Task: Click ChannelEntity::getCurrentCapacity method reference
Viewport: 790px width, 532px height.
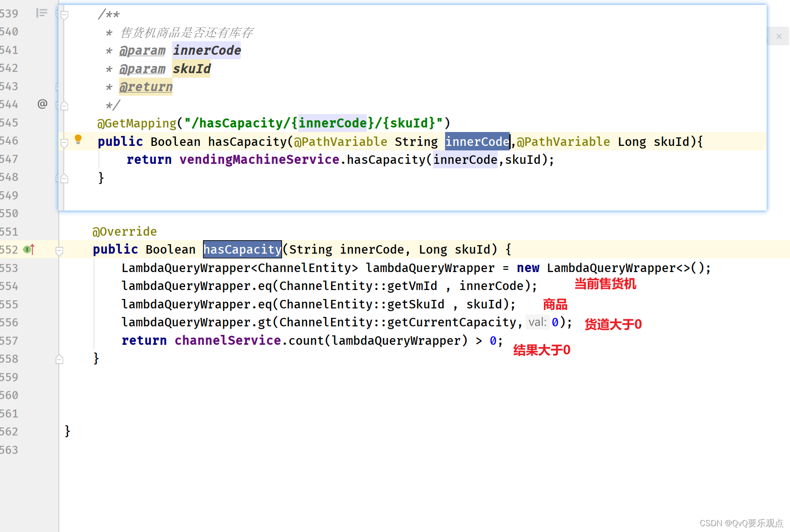Action: click(x=398, y=322)
